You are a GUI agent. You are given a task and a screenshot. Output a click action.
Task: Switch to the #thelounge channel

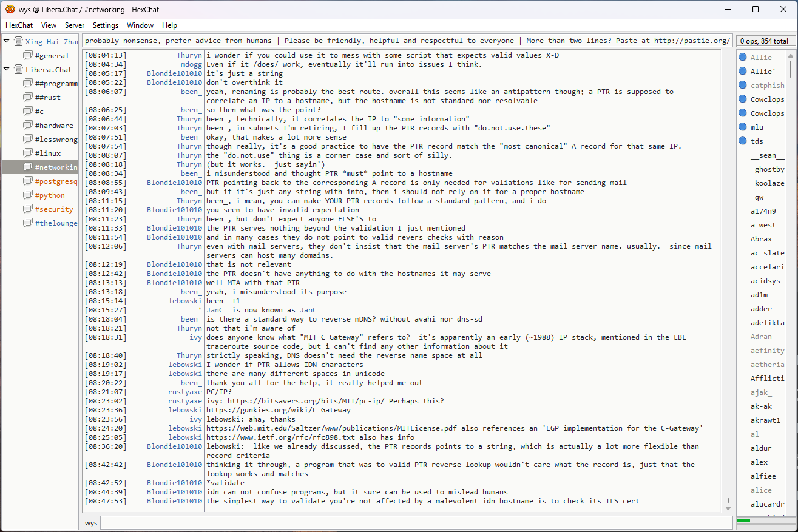click(56, 223)
